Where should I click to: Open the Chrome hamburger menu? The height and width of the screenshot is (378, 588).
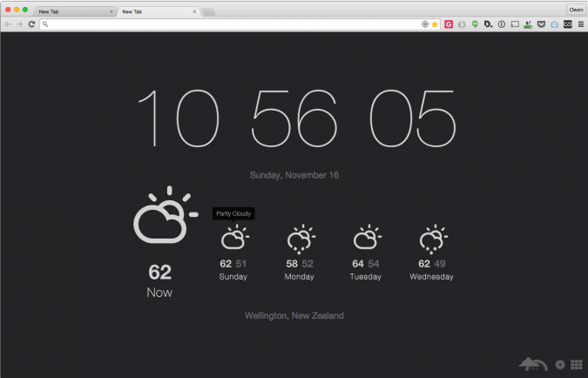(x=580, y=24)
